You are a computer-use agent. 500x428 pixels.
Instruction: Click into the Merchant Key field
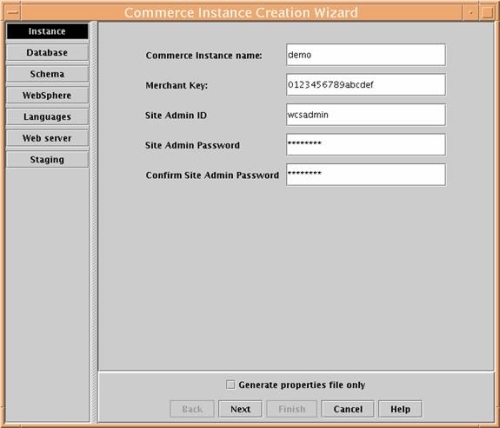(x=366, y=85)
